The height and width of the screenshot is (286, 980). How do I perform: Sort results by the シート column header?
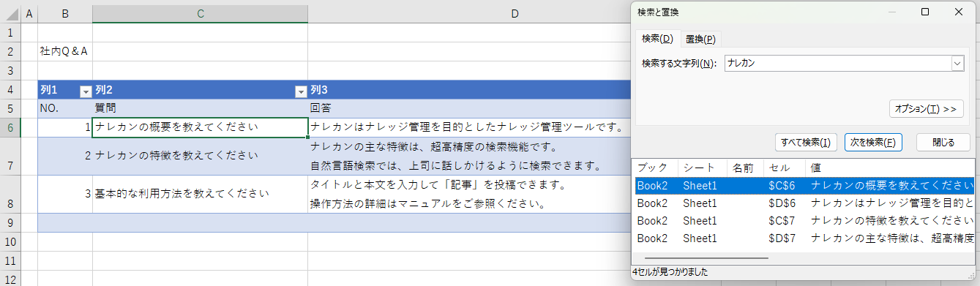[703, 168]
